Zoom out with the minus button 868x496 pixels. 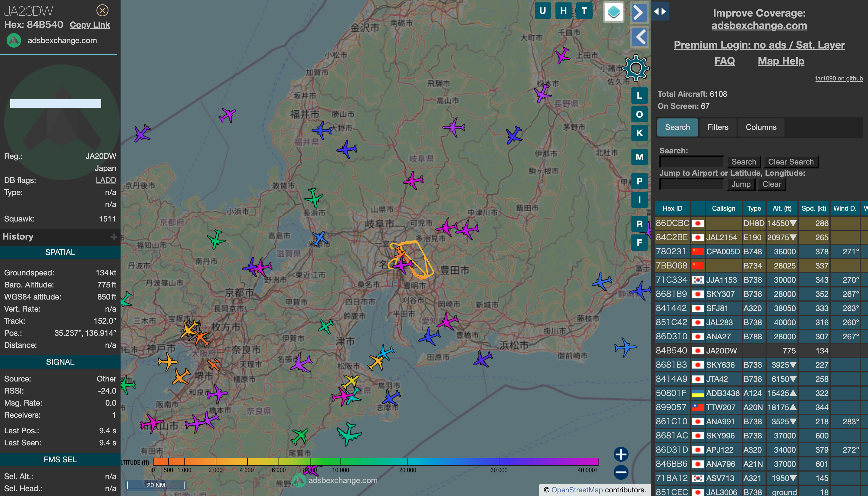pos(621,472)
